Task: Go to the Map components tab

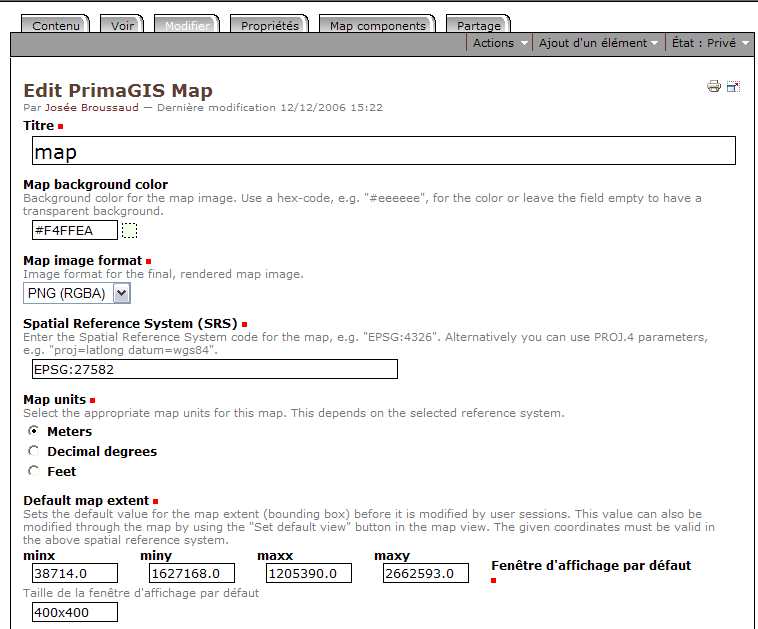Action: (377, 26)
